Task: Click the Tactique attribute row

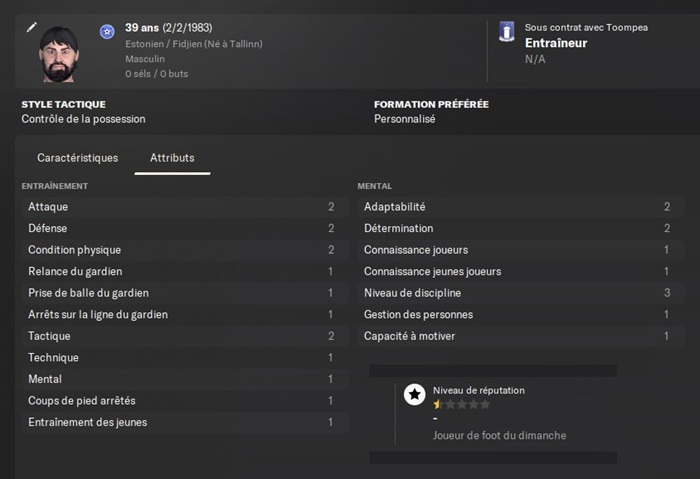Action: point(185,336)
